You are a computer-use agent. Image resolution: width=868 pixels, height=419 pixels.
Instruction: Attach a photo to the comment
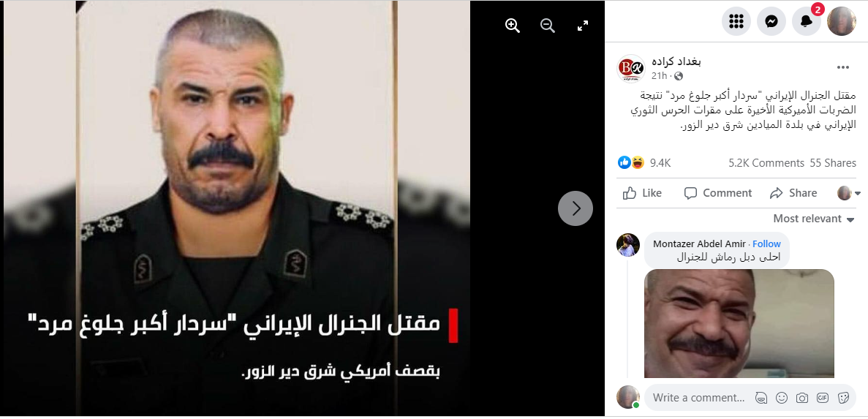[802, 397]
